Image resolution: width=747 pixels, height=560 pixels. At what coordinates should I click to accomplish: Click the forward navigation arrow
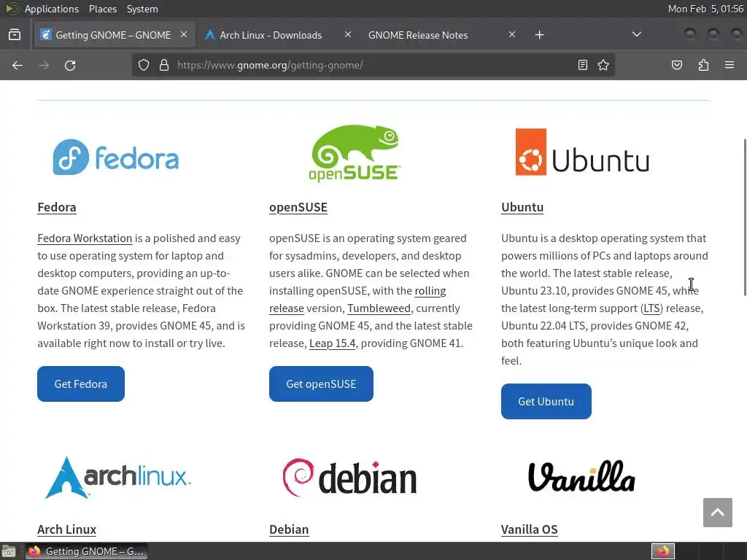[44, 65]
